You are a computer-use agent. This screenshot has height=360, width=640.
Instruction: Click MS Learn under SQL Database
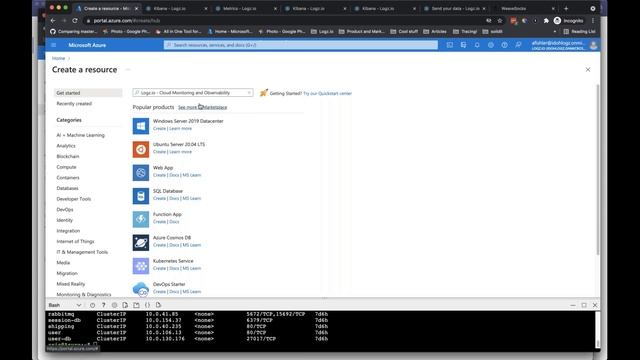click(x=192, y=198)
